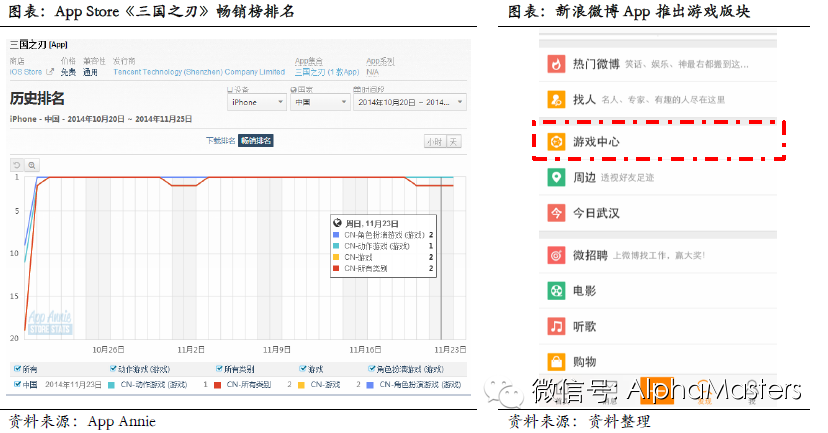The image size is (828, 433).
Task: Open the 热门微博 menu row text
Action: [596, 64]
